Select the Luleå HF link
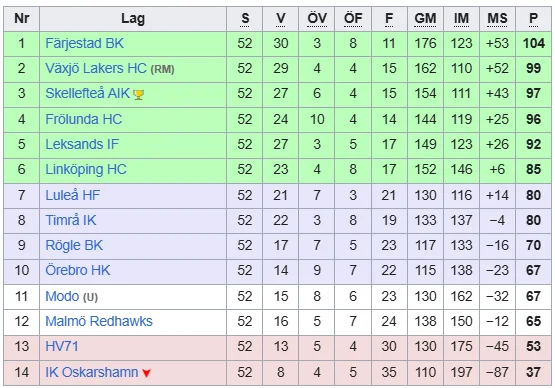This screenshot has width=555, height=388. coord(73,195)
